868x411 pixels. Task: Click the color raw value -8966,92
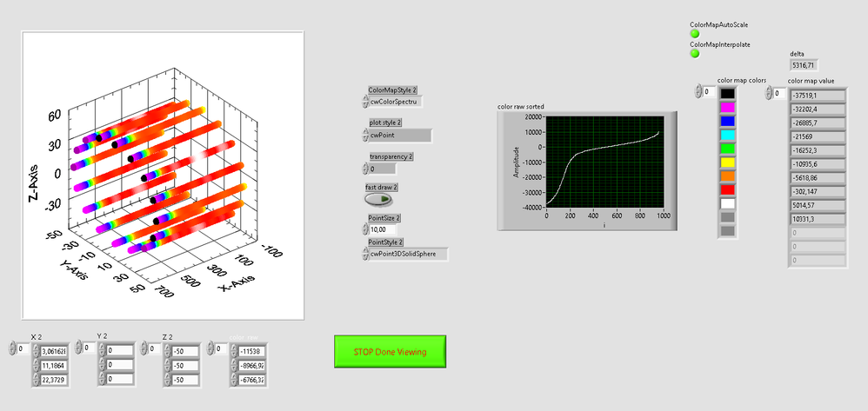coord(252,366)
